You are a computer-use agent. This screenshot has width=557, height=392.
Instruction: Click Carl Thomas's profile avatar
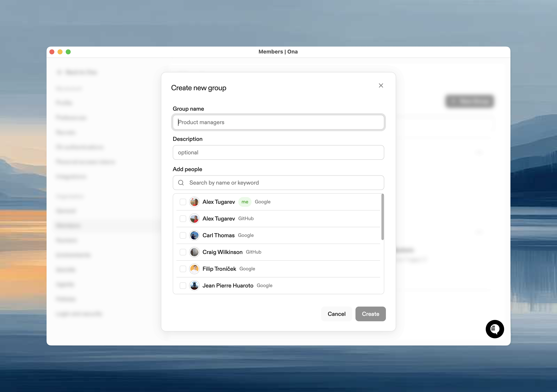tap(194, 235)
